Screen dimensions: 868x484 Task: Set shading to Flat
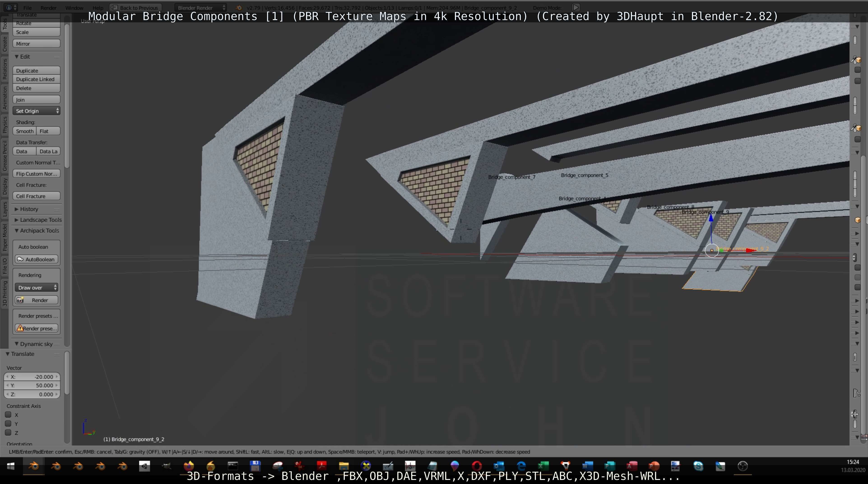pyautogui.click(x=48, y=131)
